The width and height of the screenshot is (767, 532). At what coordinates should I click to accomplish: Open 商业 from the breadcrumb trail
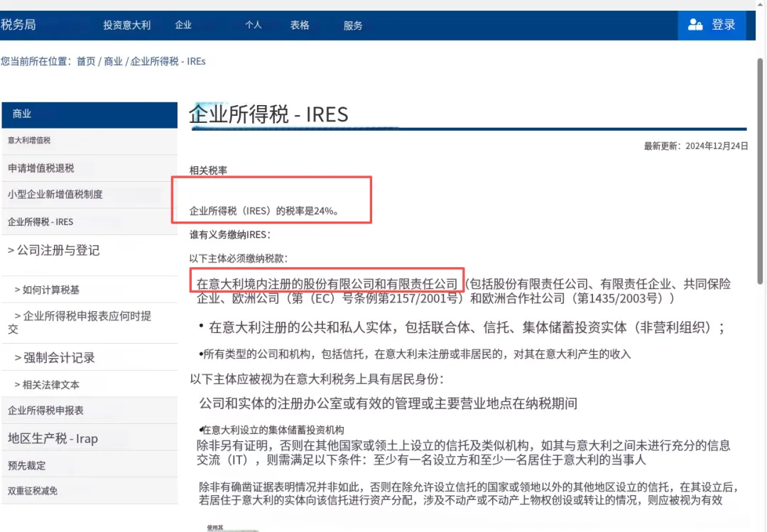pos(111,61)
